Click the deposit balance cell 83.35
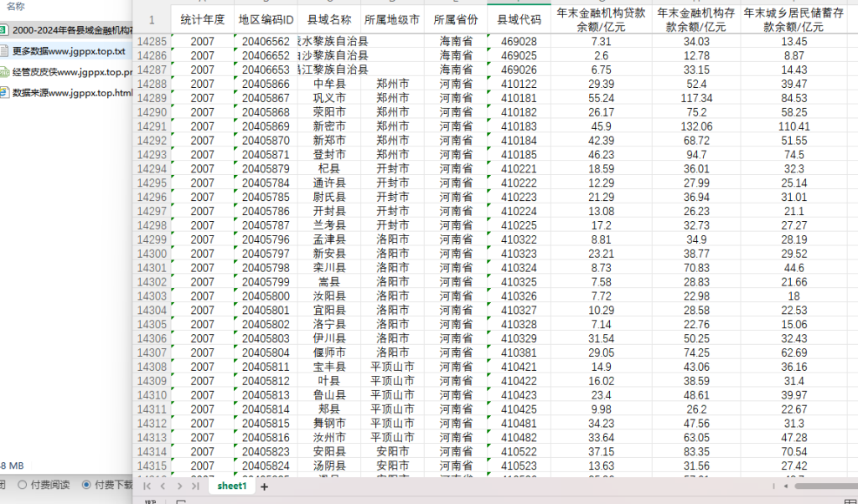858x504 pixels. pos(696,451)
